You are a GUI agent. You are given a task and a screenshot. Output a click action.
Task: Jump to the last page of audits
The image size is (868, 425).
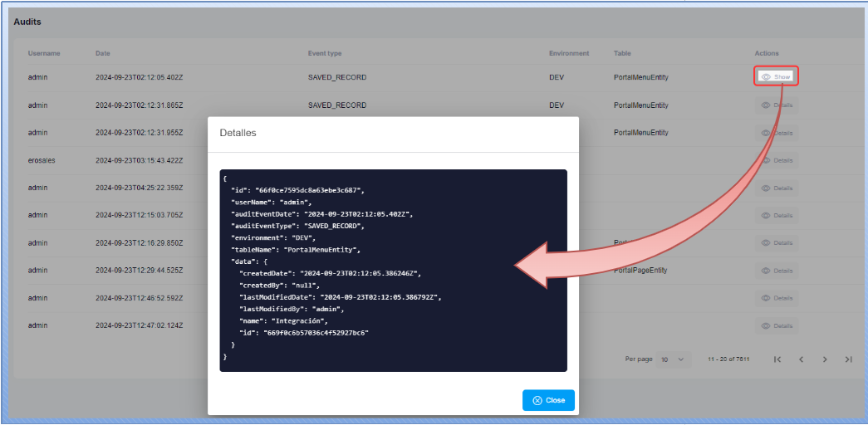pos(848,359)
